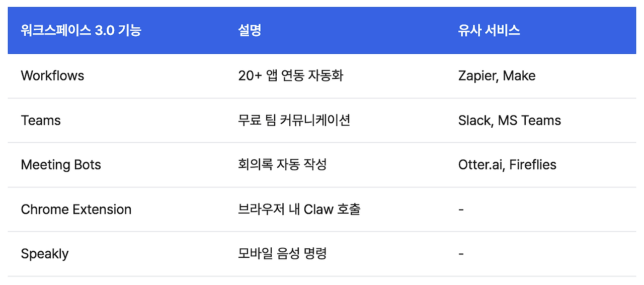Select the Workflows cell
Screen dimensions: 644x285
click(x=52, y=76)
